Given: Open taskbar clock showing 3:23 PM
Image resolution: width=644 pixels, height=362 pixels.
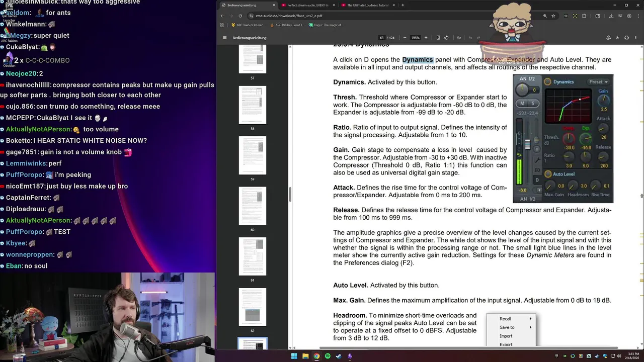Looking at the screenshot, I should pyautogui.click(x=633, y=356).
